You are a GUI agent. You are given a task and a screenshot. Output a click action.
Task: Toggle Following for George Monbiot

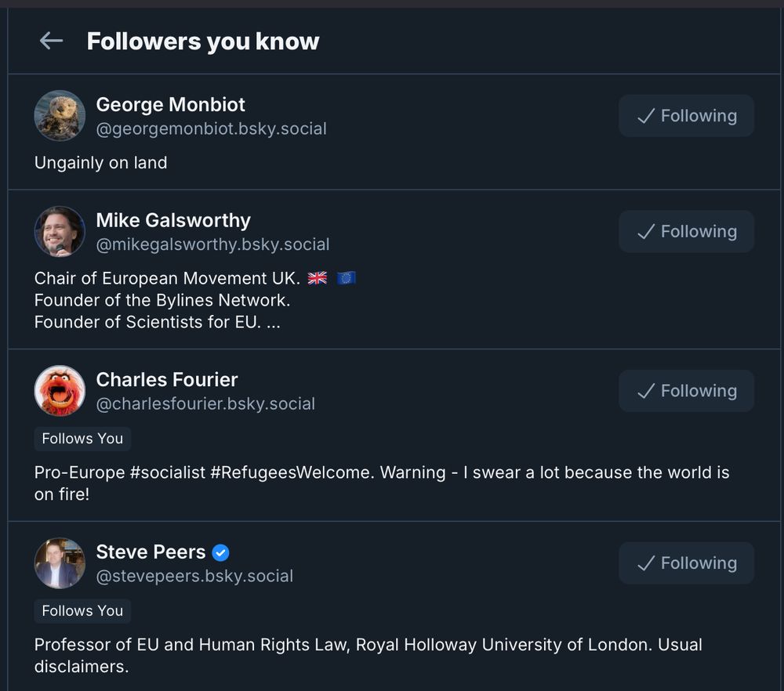tap(686, 116)
